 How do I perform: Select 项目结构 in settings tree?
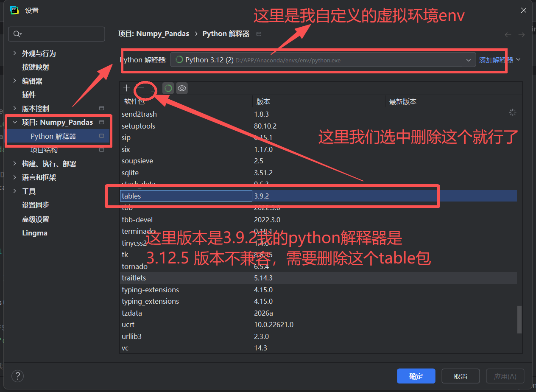click(44, 150)
